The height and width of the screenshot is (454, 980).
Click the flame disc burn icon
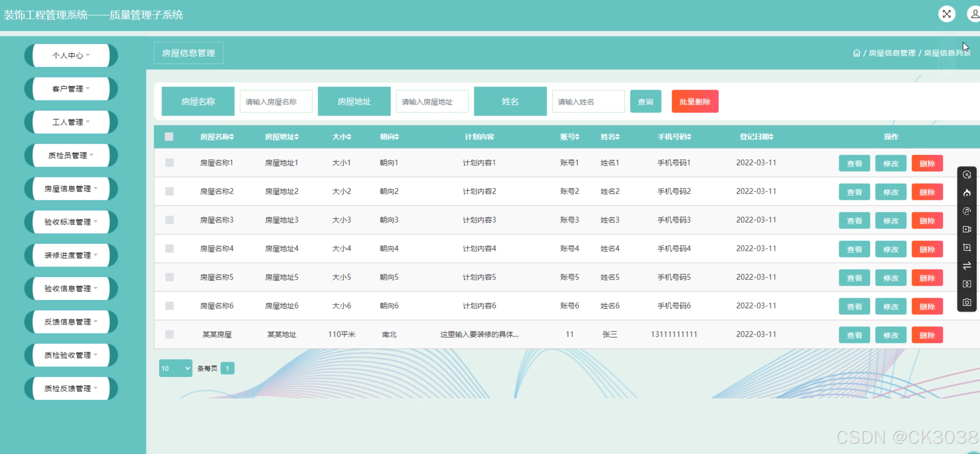[966, 193]
